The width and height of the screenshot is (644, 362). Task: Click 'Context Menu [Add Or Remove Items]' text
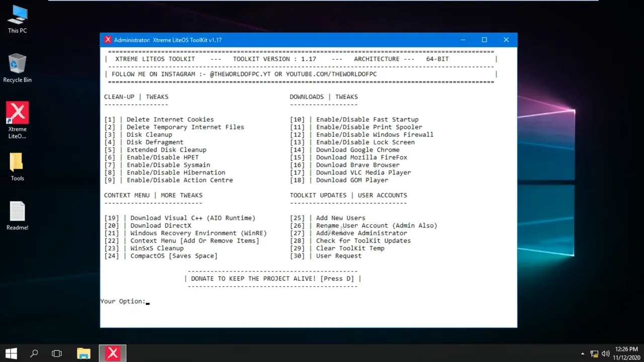195,241
